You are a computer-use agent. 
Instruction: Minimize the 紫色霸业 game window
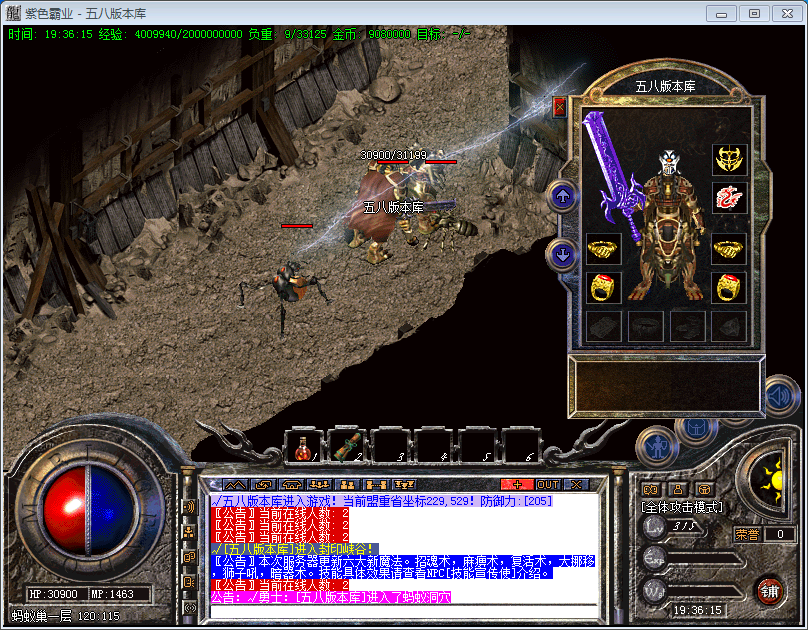721,14
